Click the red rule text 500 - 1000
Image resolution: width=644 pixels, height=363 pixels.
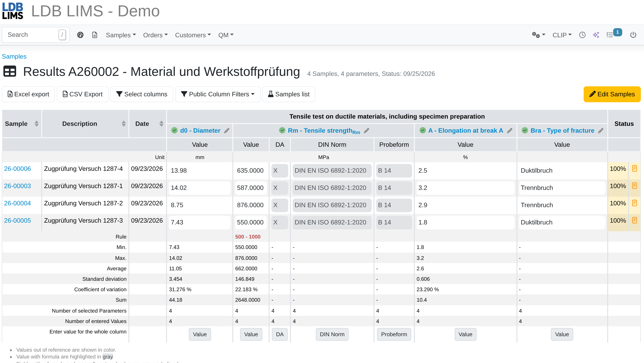(248, 237)
